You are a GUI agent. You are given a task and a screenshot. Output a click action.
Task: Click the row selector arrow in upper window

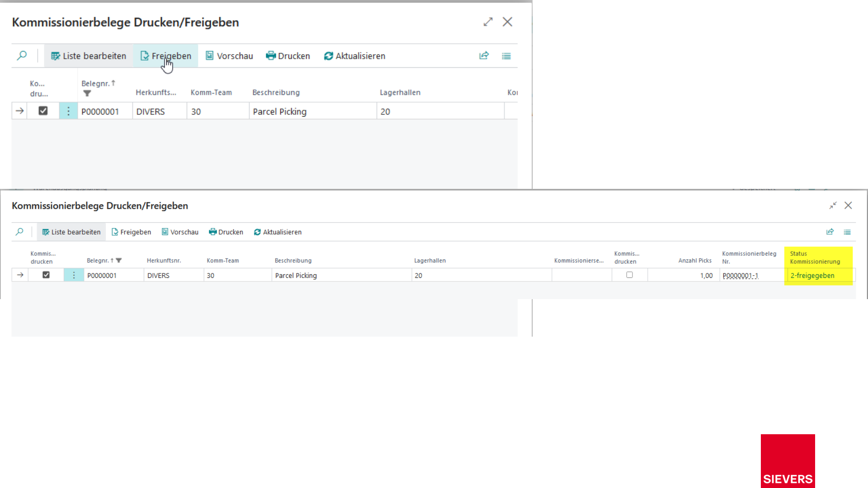click(20, 111)
